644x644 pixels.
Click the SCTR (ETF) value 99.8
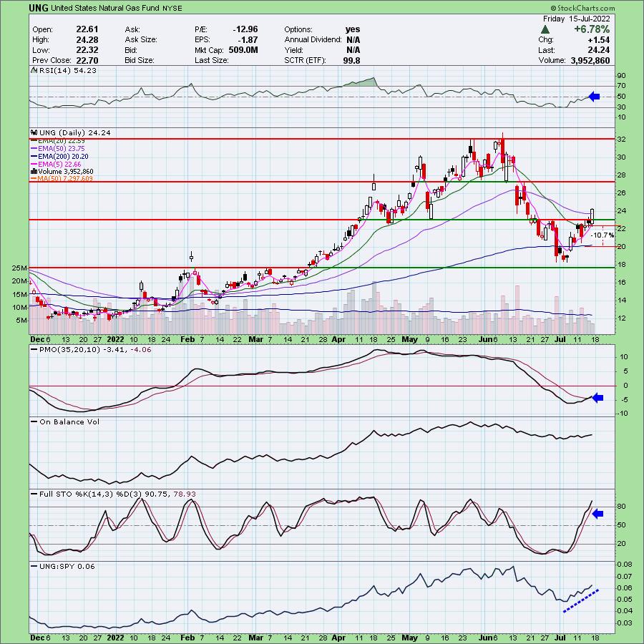(x=351, y=60)
